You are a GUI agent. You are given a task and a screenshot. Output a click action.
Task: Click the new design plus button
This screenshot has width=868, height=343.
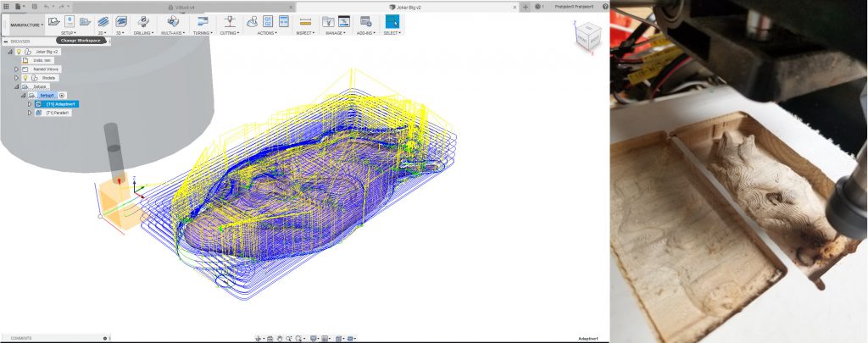click(x=526, y=7)
